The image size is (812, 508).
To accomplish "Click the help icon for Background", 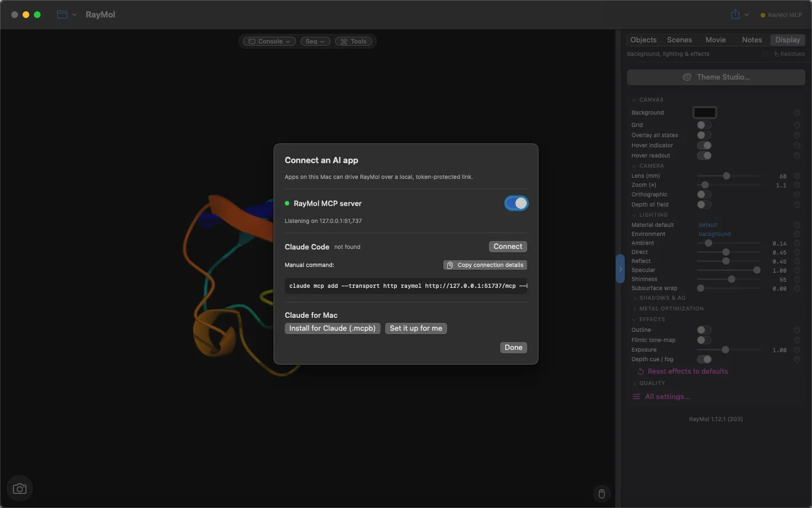I will tap(797, 113).
